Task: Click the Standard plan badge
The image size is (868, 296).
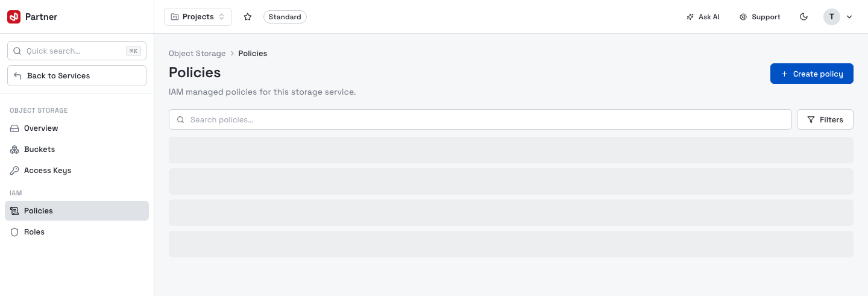Action: [x=285, y=17]
